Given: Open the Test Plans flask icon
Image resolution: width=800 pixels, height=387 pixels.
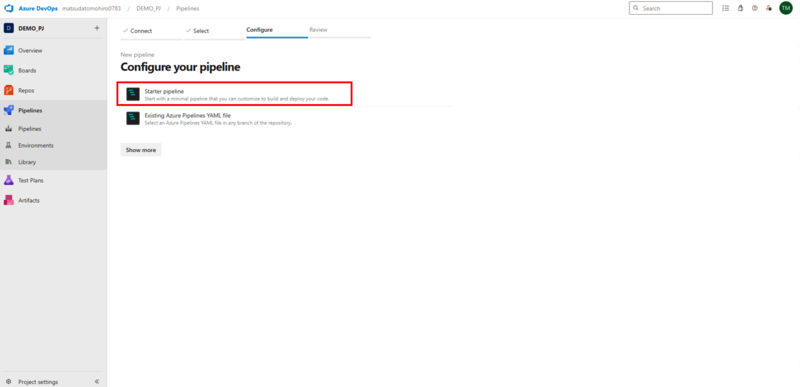Looking at the screenshot, I should tap(9, 180).
